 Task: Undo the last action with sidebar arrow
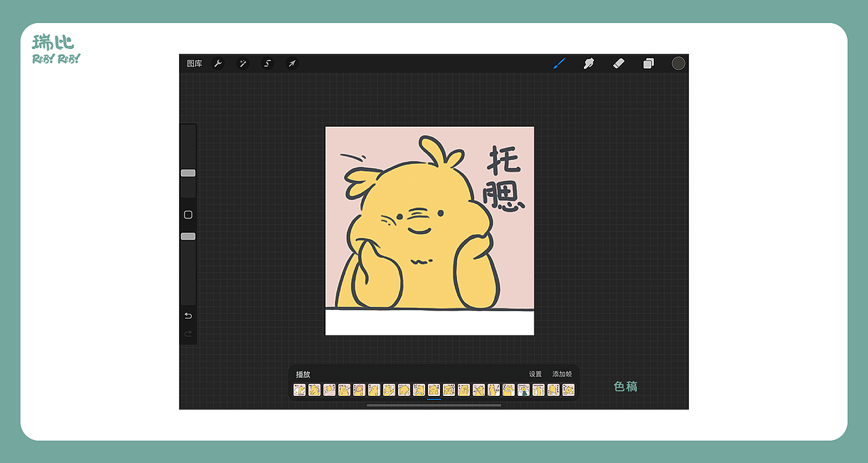188,316
